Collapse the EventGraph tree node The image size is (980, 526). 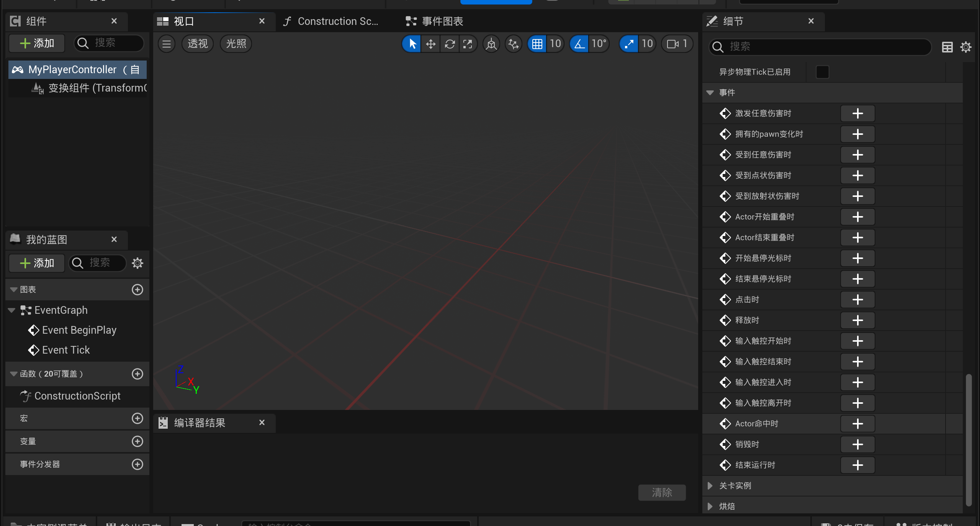[12, 310]
